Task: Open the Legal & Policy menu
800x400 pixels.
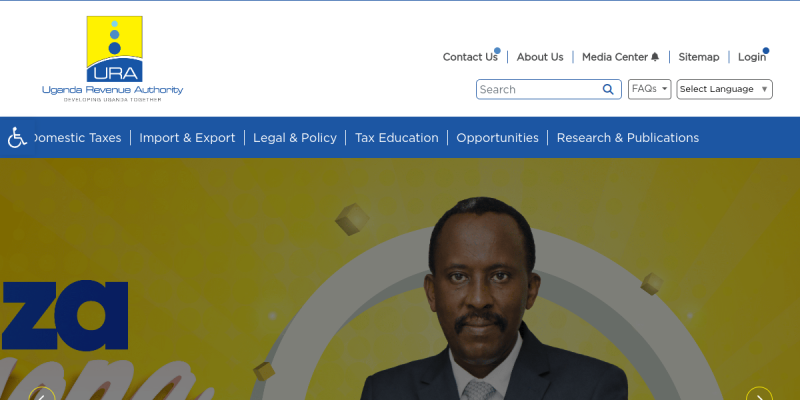Action: [x=295, y=138]
